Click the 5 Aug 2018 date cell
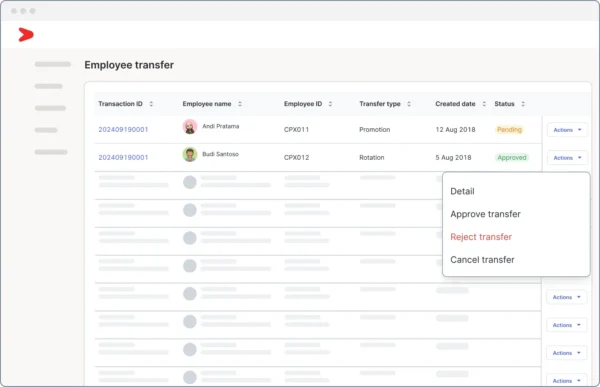Image resolution: width=600 pixels, height=387 pixels. 453,157
